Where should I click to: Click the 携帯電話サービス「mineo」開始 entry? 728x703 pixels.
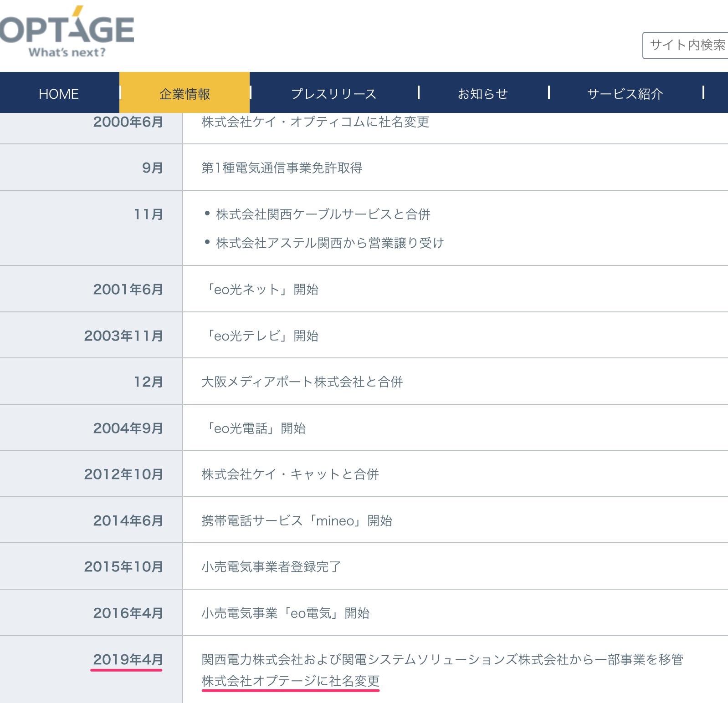point(297,521)
